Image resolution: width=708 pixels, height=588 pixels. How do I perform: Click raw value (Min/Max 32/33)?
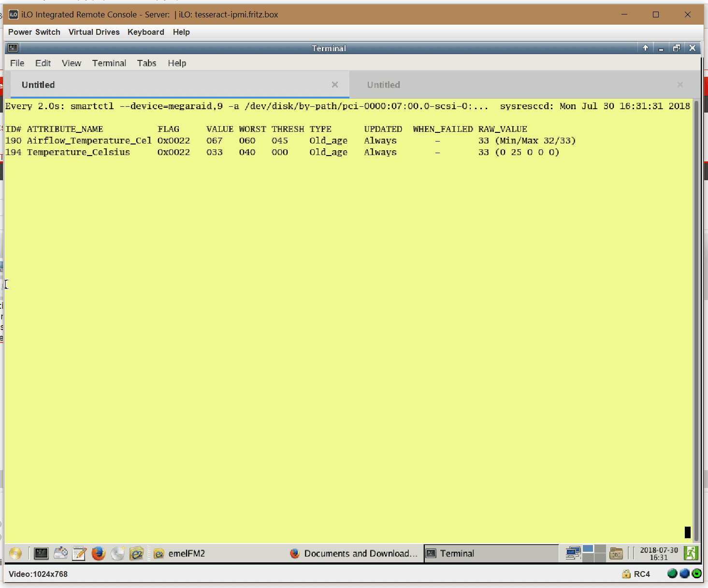pyautogui.click(x=535, y=141)
